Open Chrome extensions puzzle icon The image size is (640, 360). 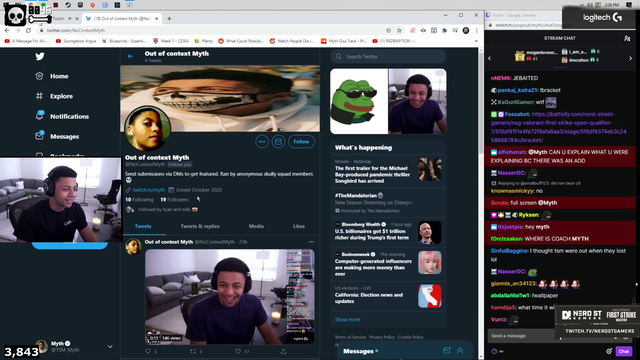pyautogui.click(x=444, y=31)
